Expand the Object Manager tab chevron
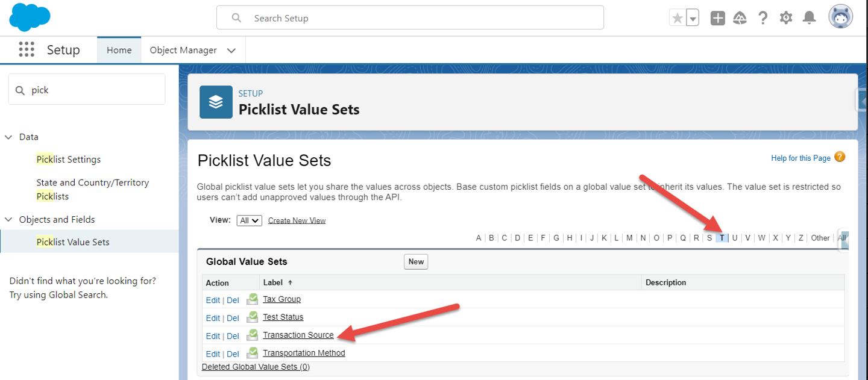 pos(231,51)
